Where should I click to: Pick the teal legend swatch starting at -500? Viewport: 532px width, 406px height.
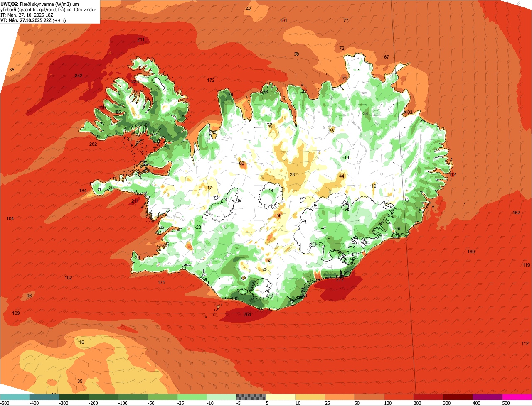(x=15, y=397)
